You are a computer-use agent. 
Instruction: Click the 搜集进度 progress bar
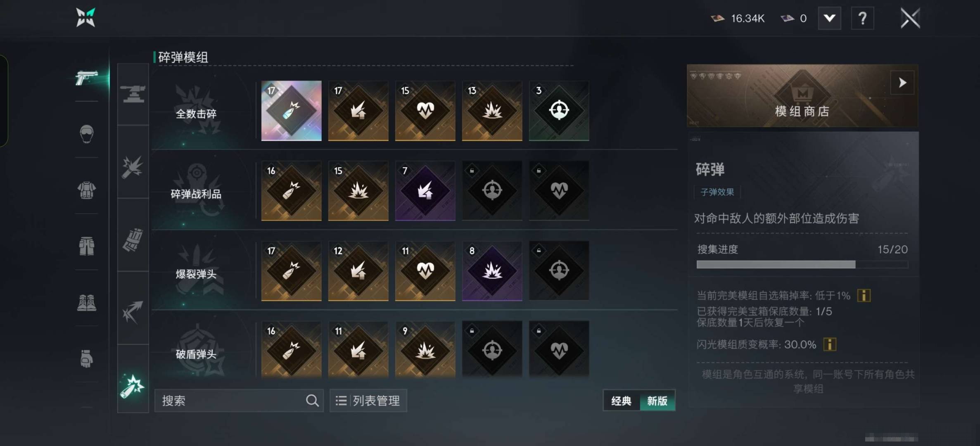[x=802, y=264]
